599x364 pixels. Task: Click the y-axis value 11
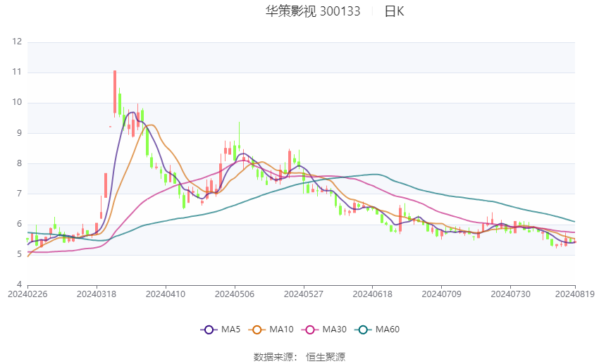(17, 72)
